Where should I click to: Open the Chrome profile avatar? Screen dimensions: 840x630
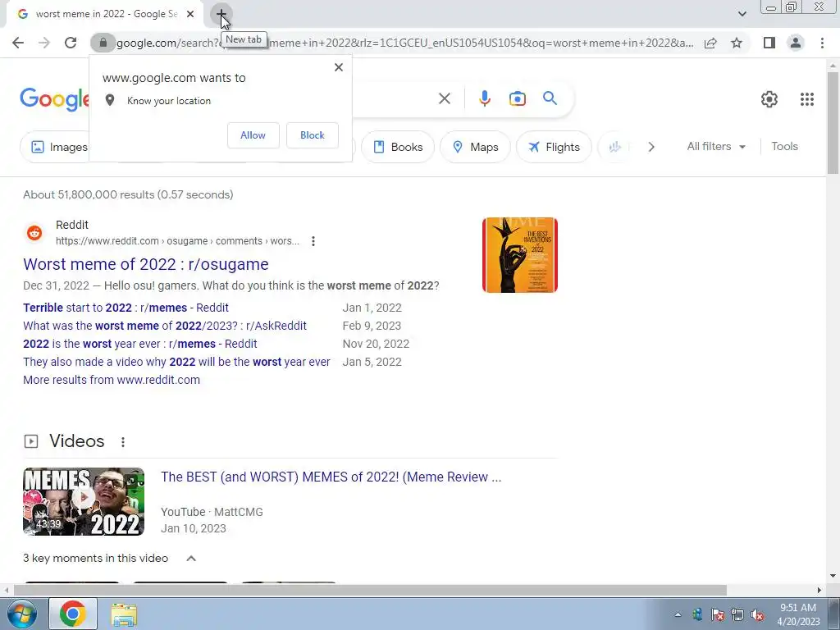pos(796,43)
